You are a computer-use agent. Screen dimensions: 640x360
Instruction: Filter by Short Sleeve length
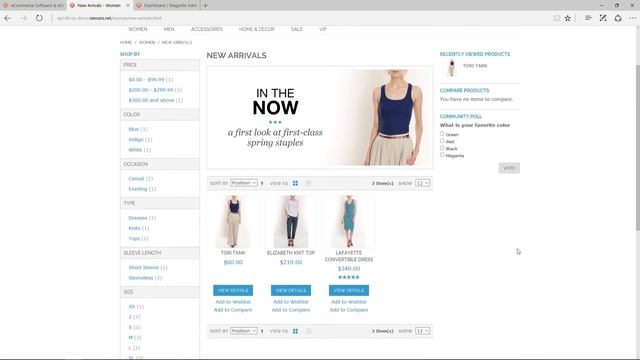144,267
